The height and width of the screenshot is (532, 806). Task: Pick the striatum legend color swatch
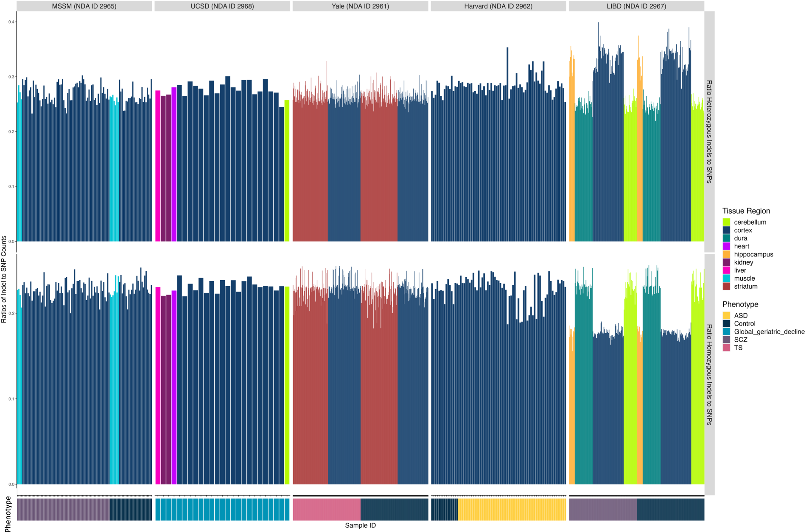pos(726,287)
